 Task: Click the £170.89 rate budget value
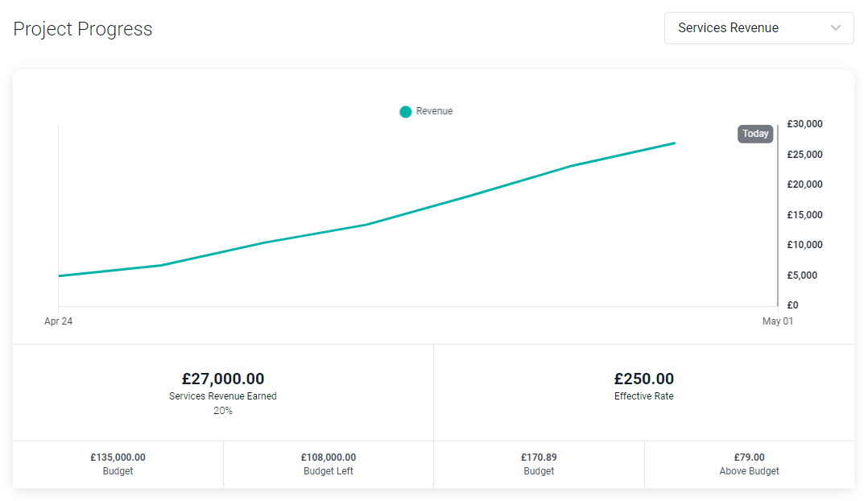point(539,458)
